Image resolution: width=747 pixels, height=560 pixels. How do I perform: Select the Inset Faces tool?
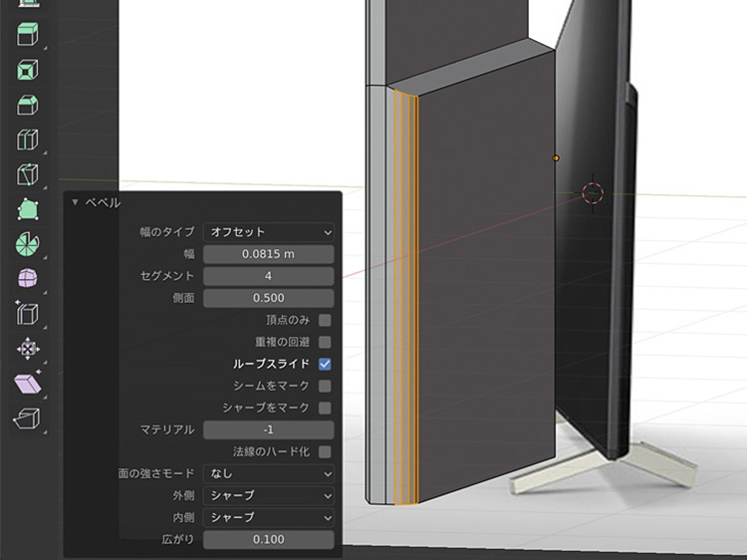(28, 72)
